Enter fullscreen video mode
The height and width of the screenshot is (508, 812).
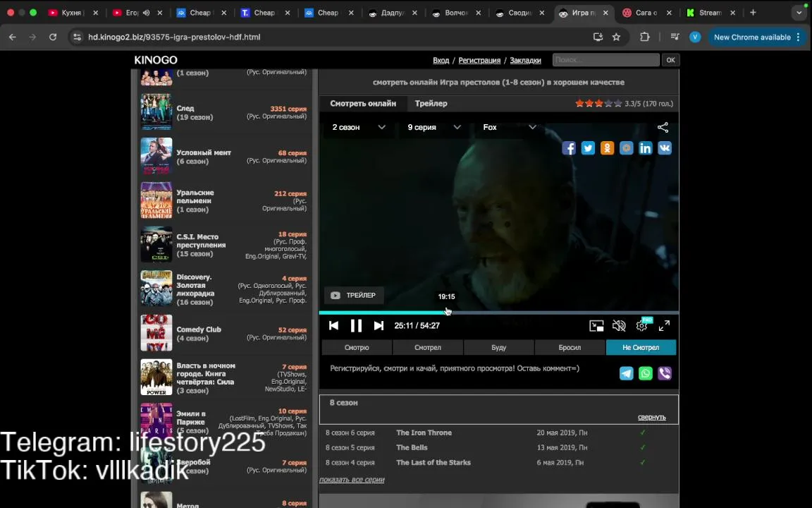point(664,325)
